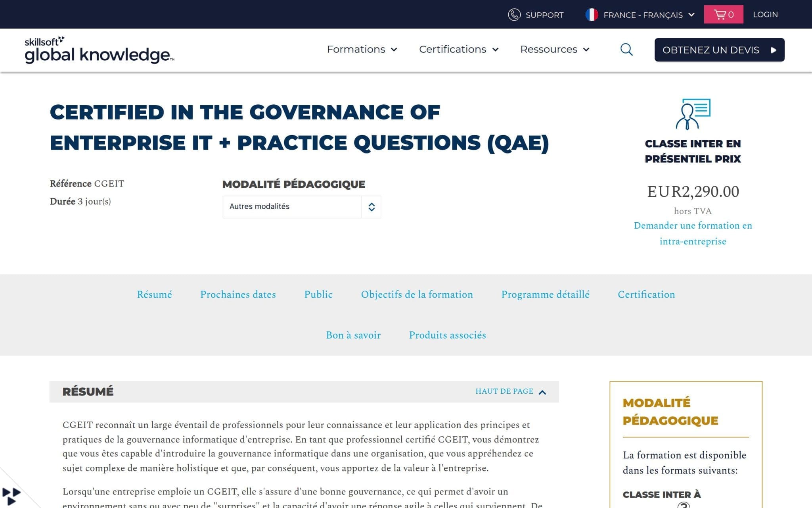
Task: Click the price EUR2,290.00
Action: pos(693,192)
